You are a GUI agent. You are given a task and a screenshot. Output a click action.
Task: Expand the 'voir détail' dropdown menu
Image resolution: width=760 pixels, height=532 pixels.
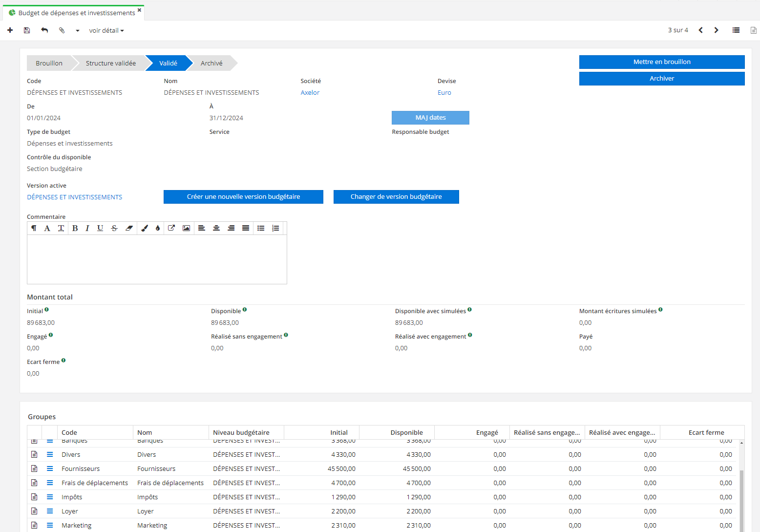pyautogui.click(x=106, y=30)
